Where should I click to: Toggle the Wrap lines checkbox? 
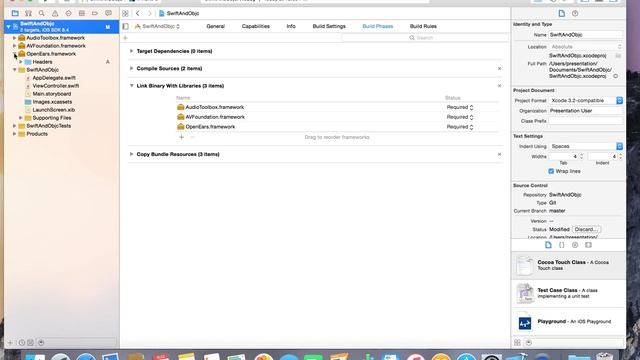tap(551, 171)
